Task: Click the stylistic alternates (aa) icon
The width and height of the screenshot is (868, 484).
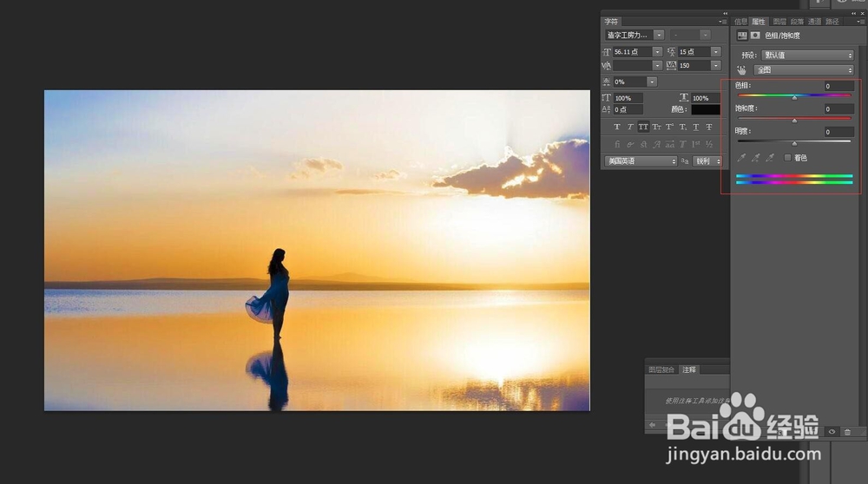Action: [x=670, y=144]
